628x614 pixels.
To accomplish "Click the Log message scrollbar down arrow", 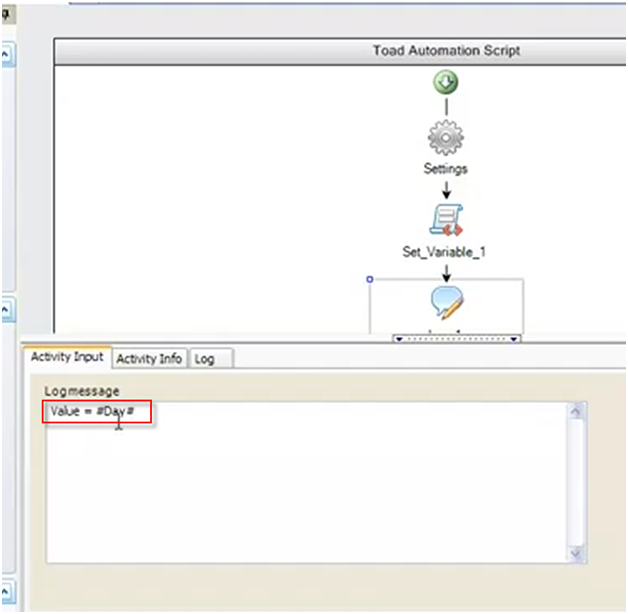I will pos(576,554).
